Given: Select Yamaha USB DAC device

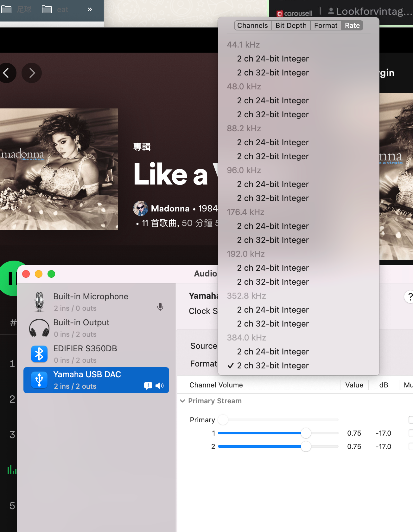Looking at the screenshot, I should click(96, 380).
